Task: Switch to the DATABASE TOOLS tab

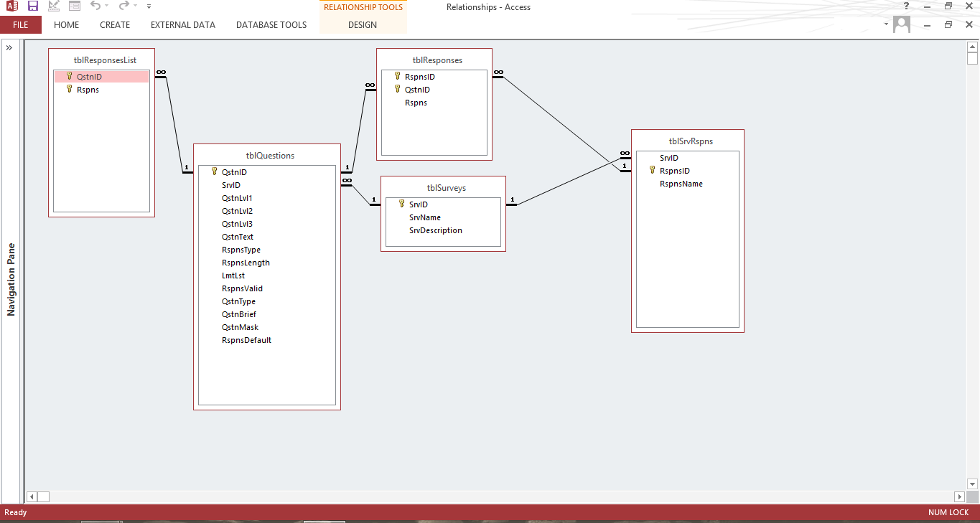Action: click(271, 25)
